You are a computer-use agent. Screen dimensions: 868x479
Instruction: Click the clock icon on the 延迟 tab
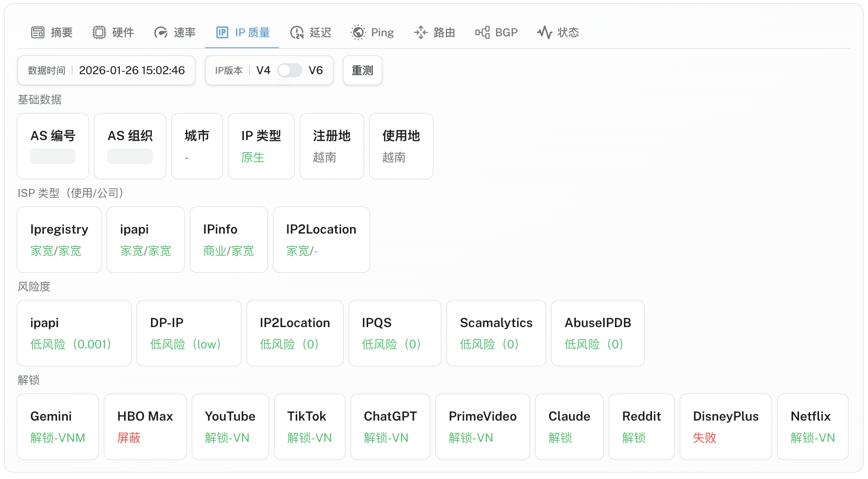point(296,32)
